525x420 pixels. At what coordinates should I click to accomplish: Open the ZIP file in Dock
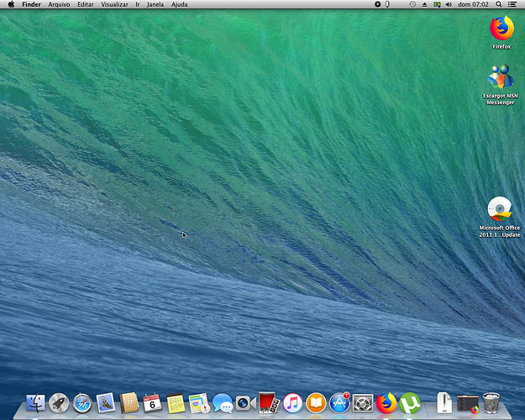(x=444, y=402)
